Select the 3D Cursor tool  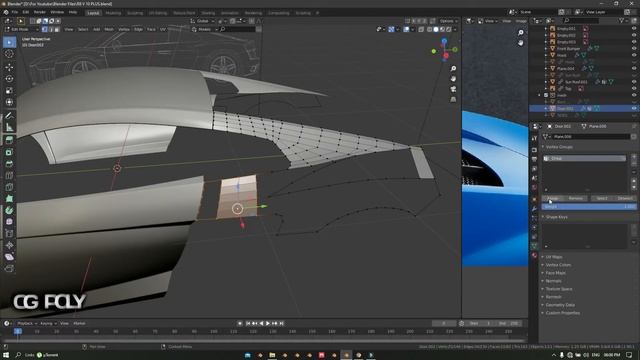[9, 54]
